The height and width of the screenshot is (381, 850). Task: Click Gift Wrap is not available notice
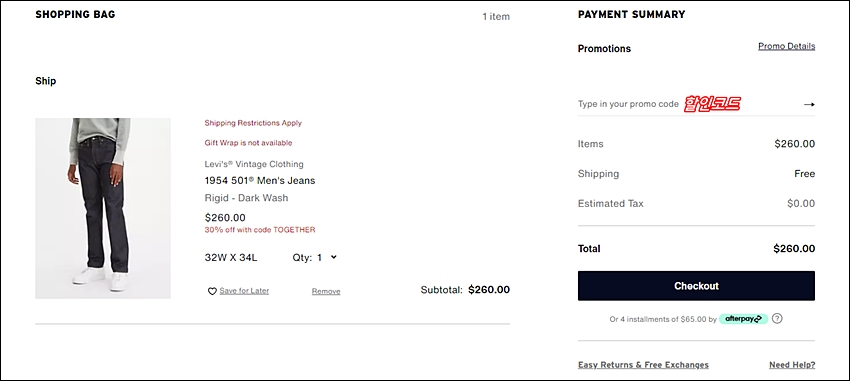pyautogui.click(x=248, y=143)
